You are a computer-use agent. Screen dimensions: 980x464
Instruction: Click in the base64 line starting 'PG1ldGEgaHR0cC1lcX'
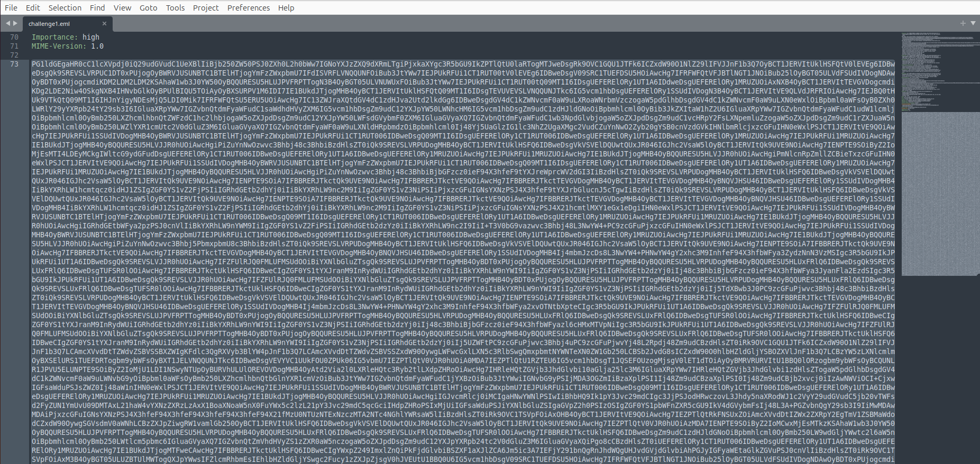click(x=463, y=64)
